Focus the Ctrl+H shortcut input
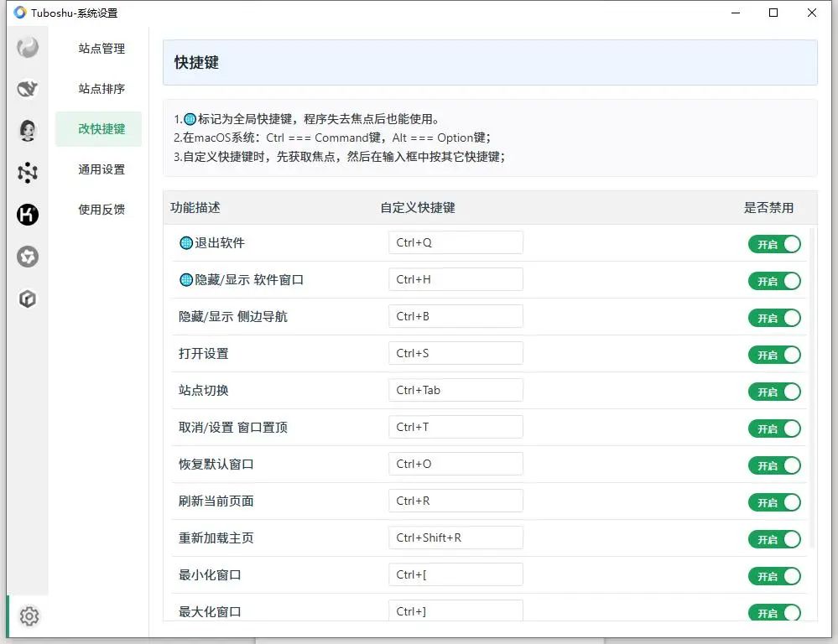 [x=455, y=279]
